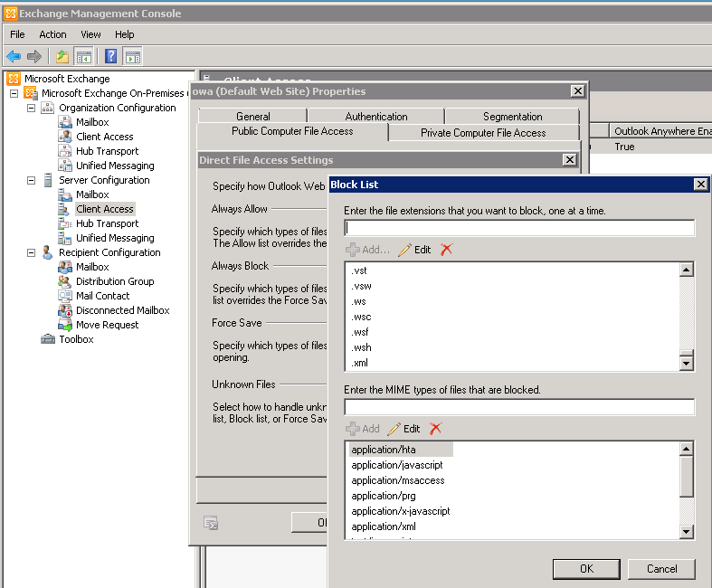Select the Public Computer File Access tab

(x=292, y=131)
